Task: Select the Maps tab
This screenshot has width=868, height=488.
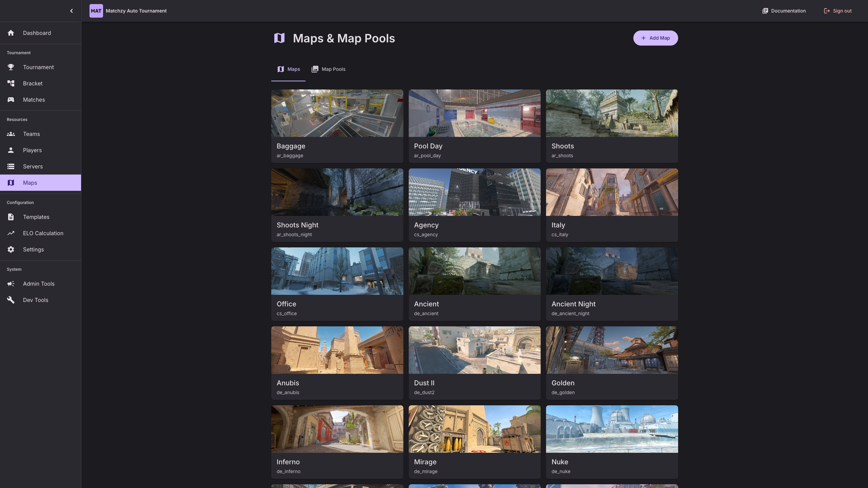Action: (288, 69)
